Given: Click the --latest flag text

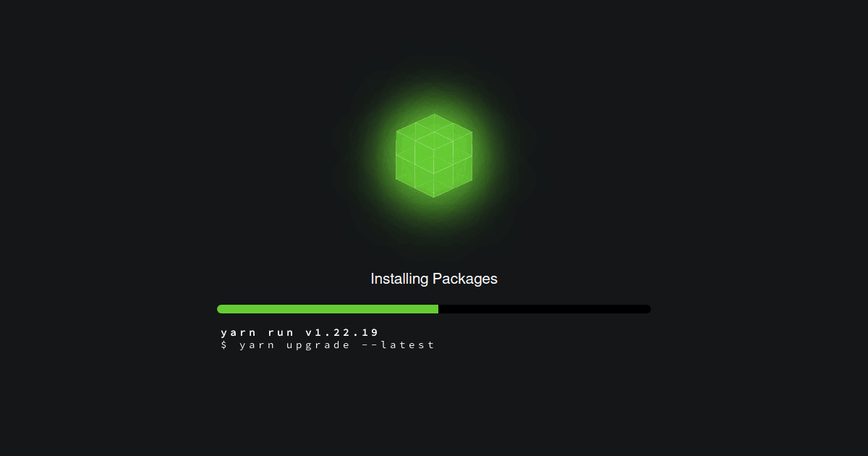Looking at the screenshot, I should (398, 345).
